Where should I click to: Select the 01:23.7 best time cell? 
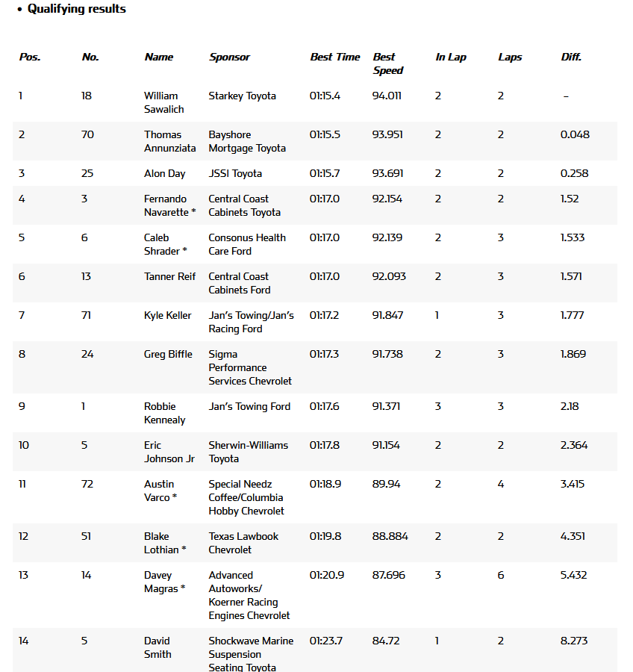click(325, 641)
